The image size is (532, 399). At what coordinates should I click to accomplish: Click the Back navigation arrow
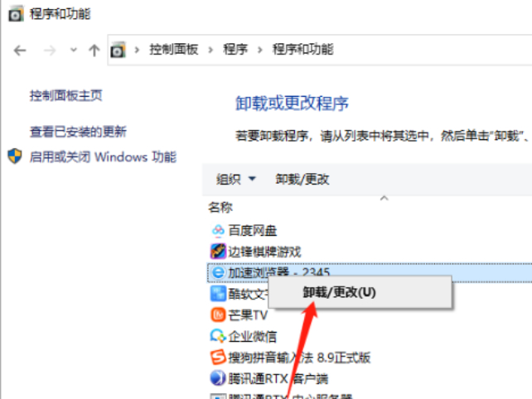(20, 50)
